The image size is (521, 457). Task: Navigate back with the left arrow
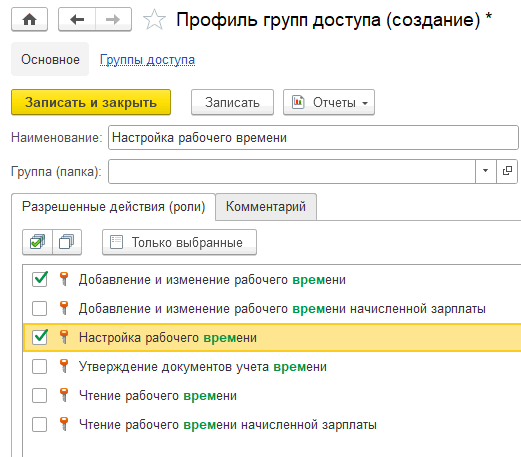(x=77, y=20)
